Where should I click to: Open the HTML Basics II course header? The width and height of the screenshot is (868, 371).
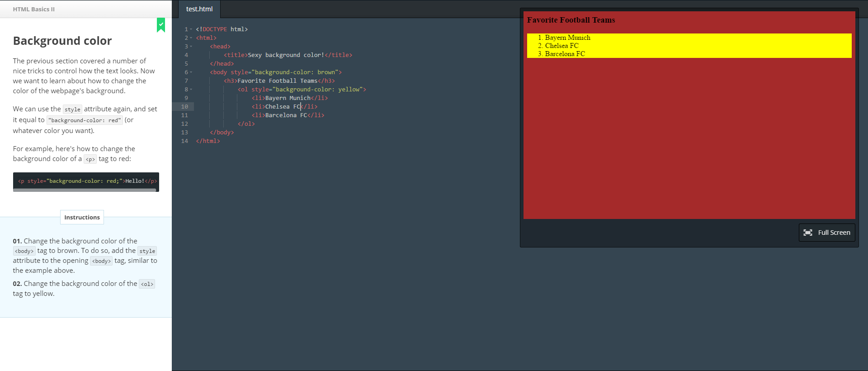34,9
